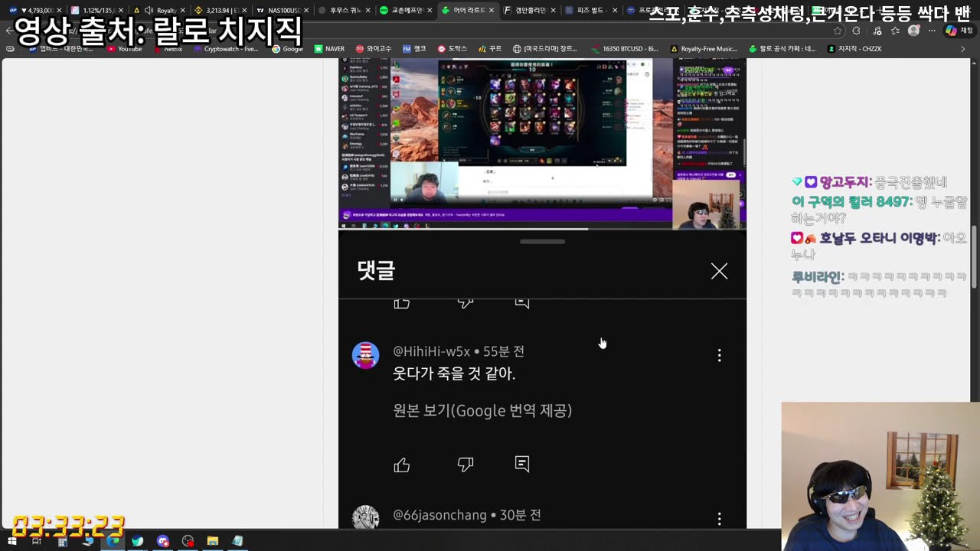Open the Notepad taskbar icon

pos(237,541)
